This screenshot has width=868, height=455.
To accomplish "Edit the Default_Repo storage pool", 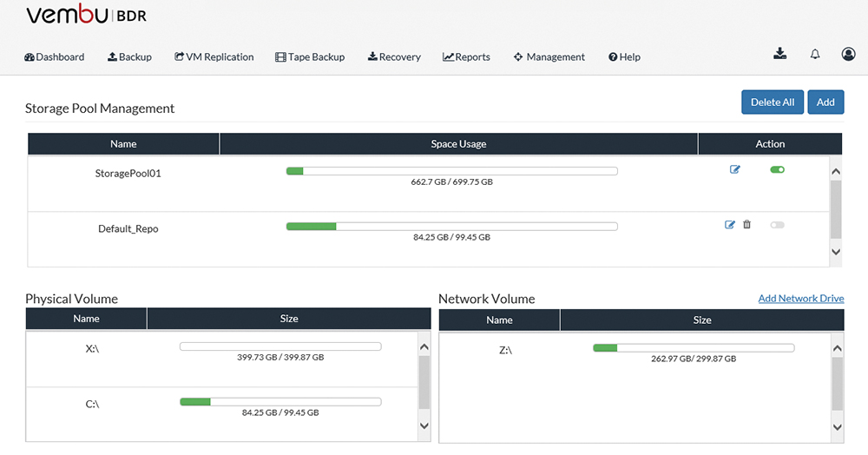I will 730,225.
